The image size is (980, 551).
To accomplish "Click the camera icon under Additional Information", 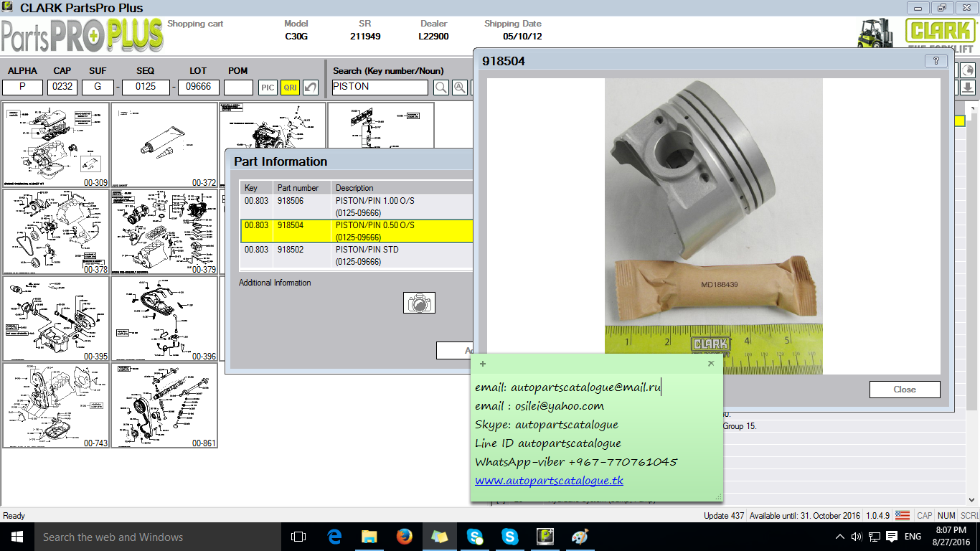I will point(419,303).
